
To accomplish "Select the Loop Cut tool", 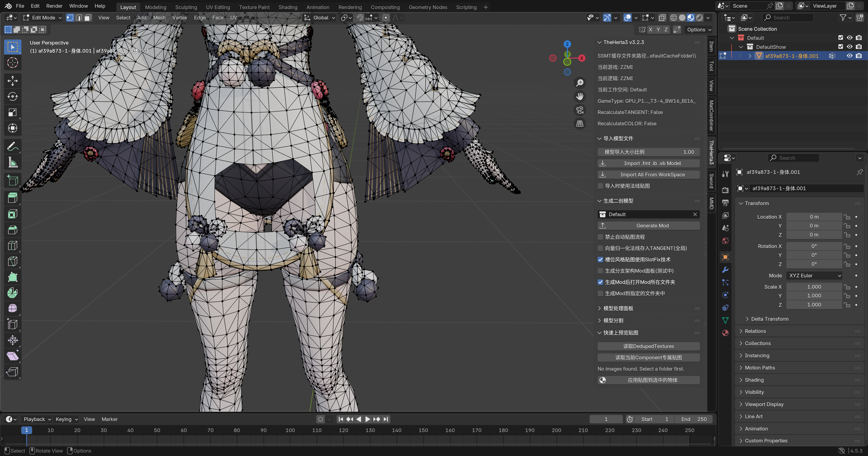I will (12, 246).
